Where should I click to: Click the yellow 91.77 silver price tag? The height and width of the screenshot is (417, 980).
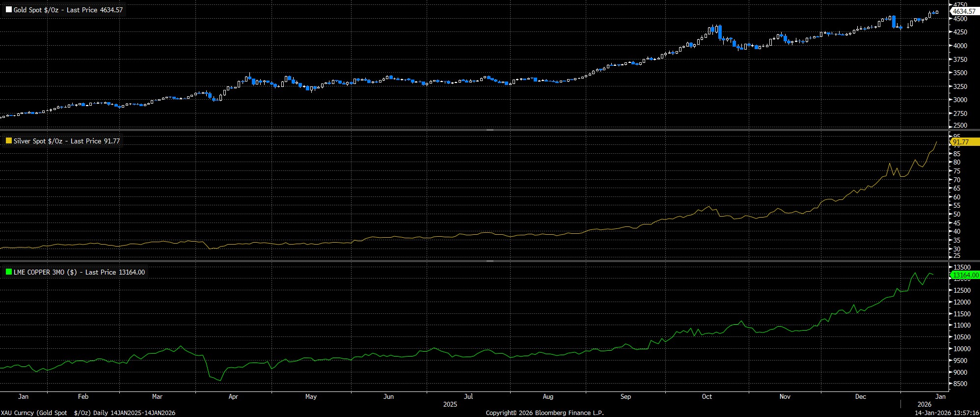click(x=960, y=142)
